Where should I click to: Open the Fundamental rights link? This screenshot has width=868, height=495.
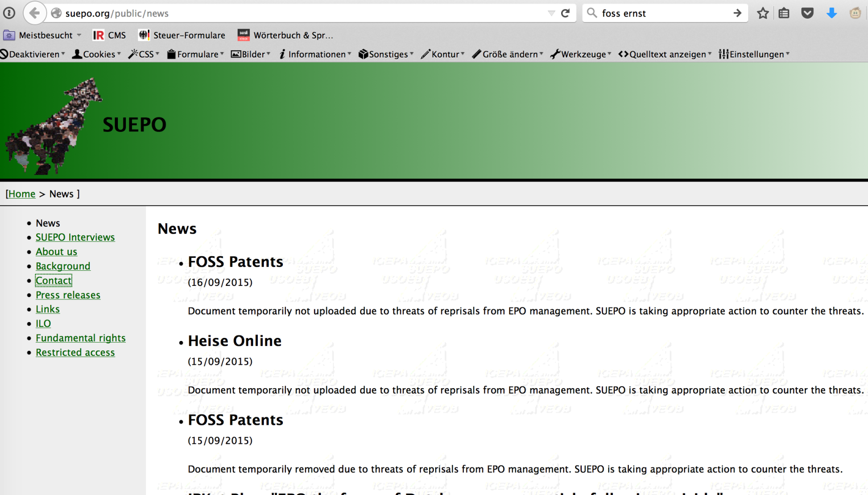(x=81, y=338)
